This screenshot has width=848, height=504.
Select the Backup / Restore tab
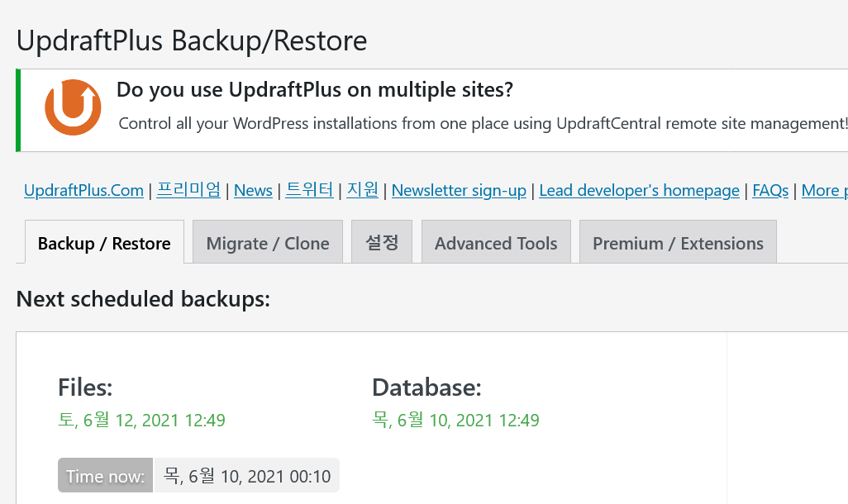104,243
